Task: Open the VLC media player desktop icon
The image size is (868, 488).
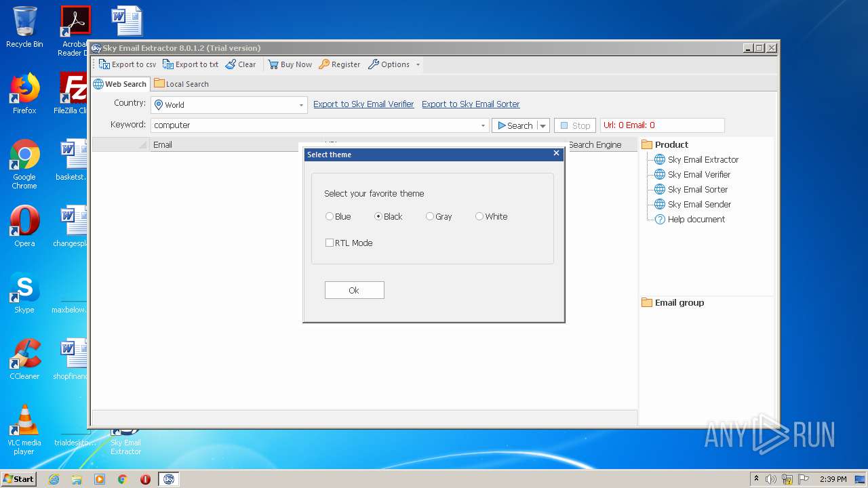Action: [x=24, y=430]
